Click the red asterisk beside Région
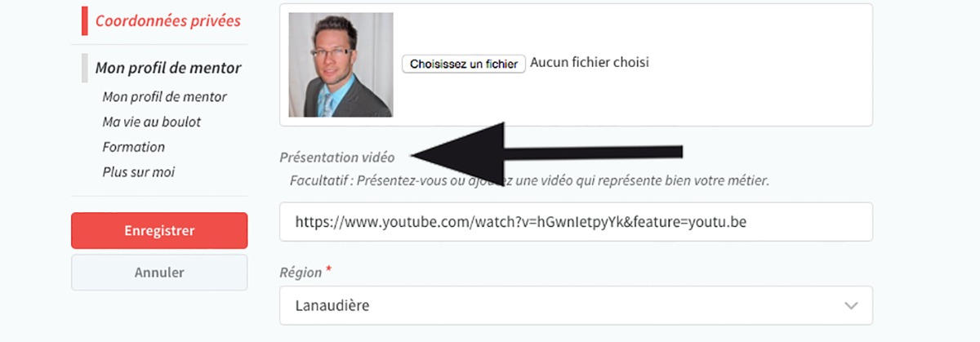Viewport: 980px width, 342px height. pos(329,269)
